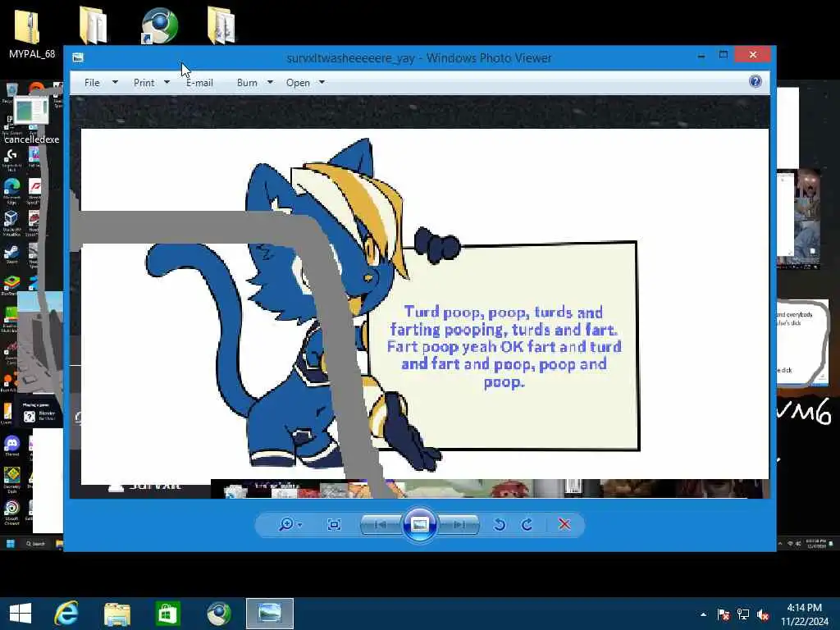The width and height of the screenshot is (840, 630).
Task: Expand the Print dropdown arrow
Action: pyautogui.click(x=167, y=83)
